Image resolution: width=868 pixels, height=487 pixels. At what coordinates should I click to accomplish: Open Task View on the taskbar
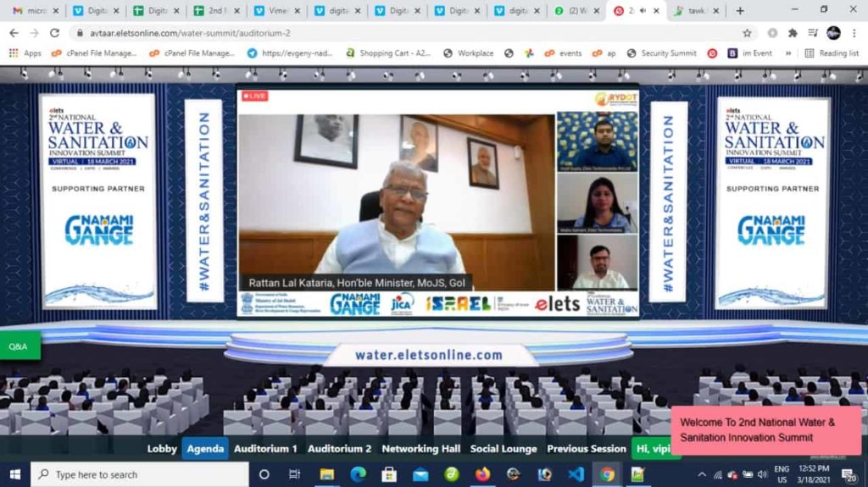click(294, 475)
